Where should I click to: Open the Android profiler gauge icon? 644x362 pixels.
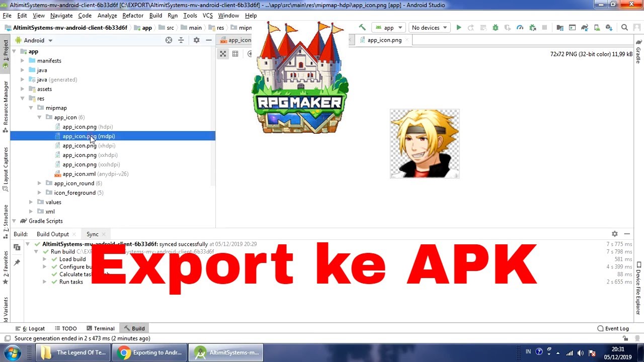click(520, 28)
